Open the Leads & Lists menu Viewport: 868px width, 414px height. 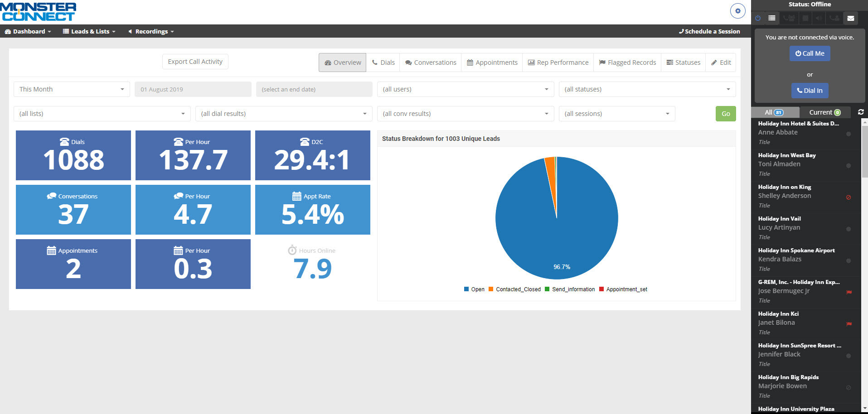tap(89, 31)
